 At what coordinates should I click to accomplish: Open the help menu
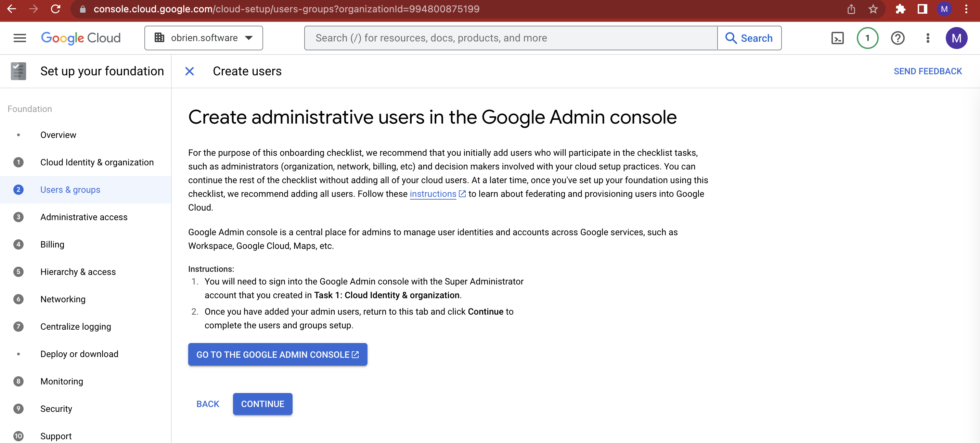coord(898,38)
